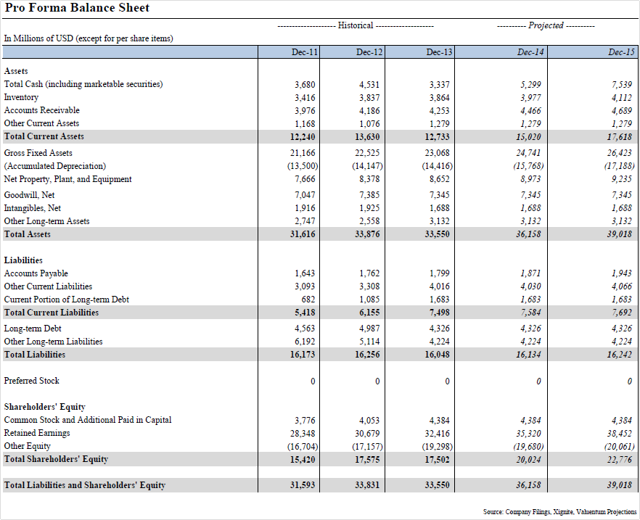Click Dec-11 Goodwill value 7,047
This screenshot has height=520, width=640.
305,195
